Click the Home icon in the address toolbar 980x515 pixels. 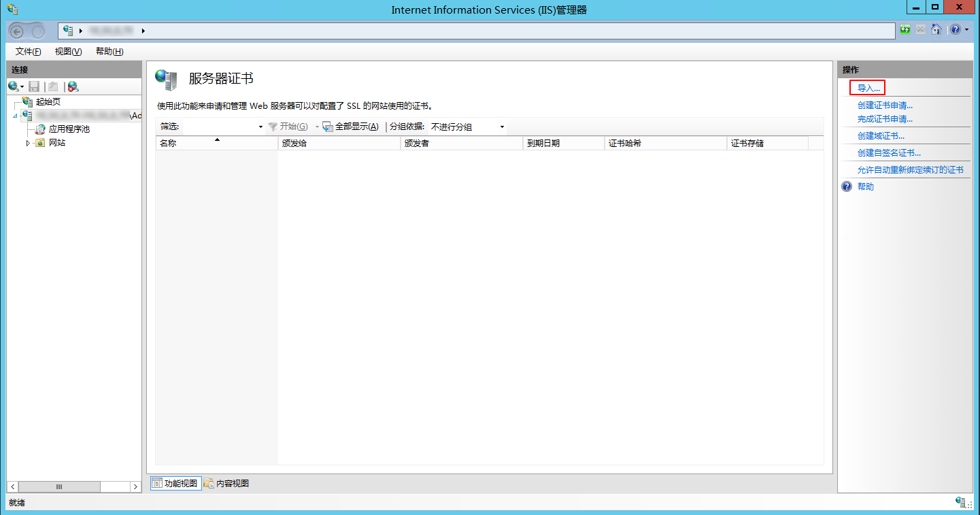[936, 29]
